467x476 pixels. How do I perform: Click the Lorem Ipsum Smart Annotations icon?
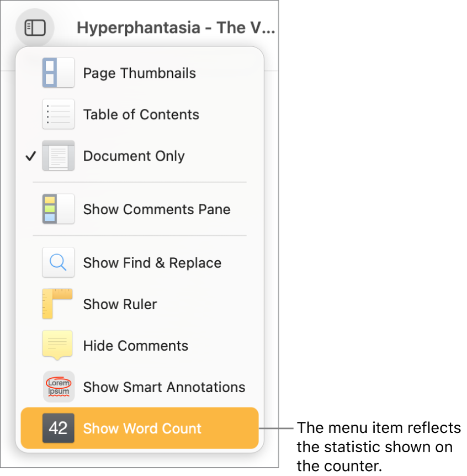(58, 387)
